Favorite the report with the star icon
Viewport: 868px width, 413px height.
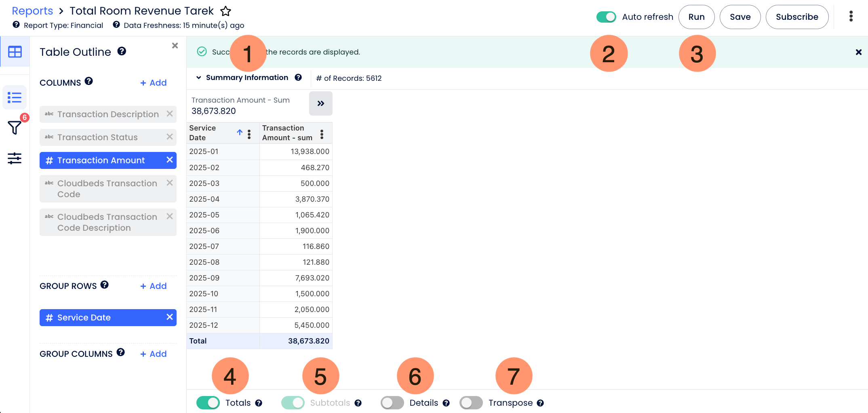[x=225, y=11]
